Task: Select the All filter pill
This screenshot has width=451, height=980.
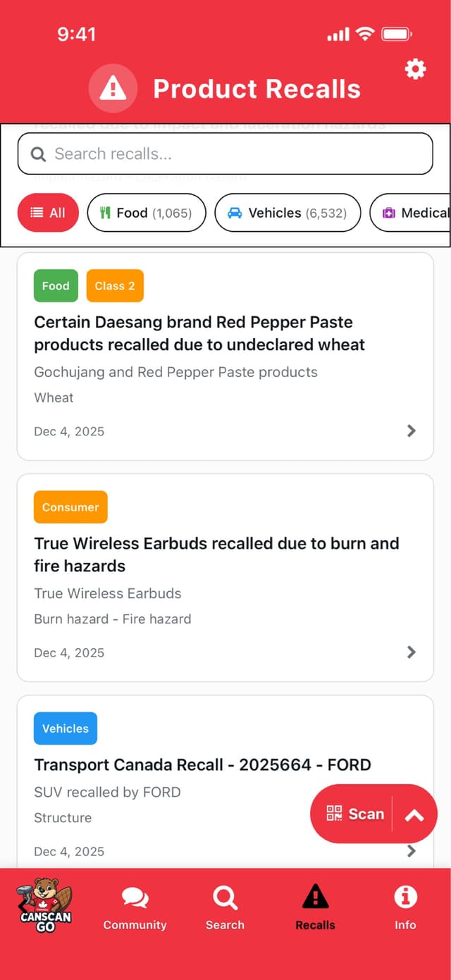Action: [x=48, y=212]
